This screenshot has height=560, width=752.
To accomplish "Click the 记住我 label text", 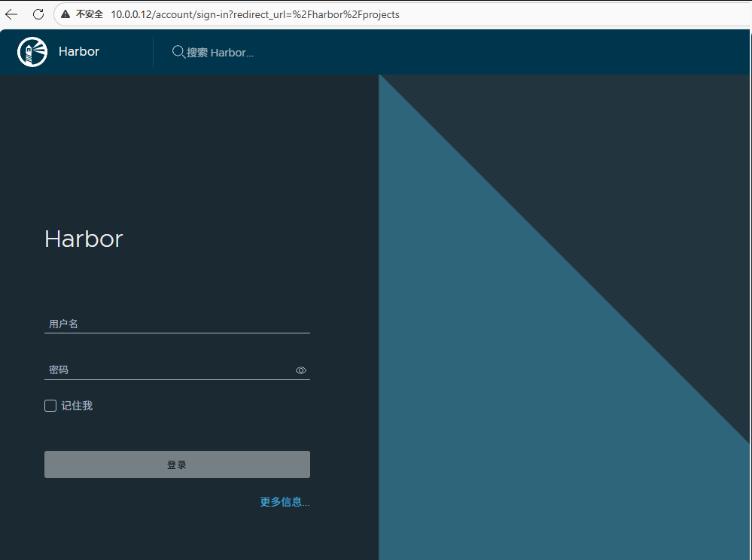I will [x=77, y=406].
